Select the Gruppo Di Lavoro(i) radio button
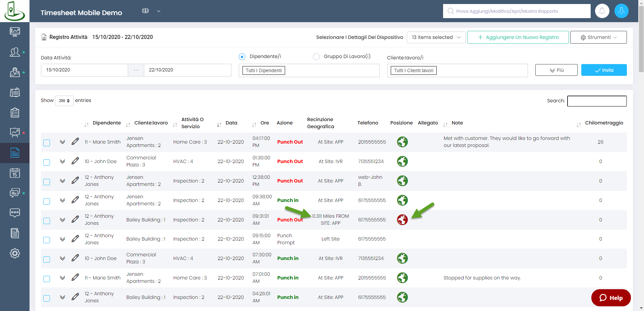The width and height of the screenshot is (644, 311). (x=316, y=57)
